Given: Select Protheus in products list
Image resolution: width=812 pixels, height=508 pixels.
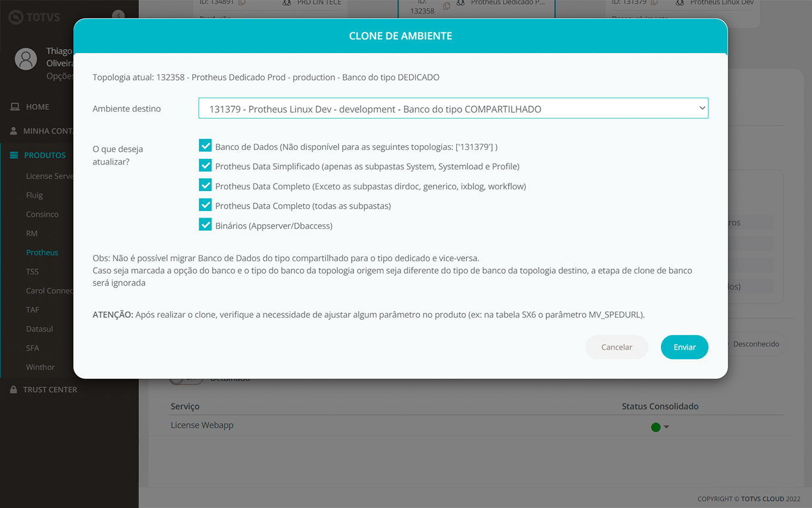Looking at the screenshot, I should click(x=42, y=252).
